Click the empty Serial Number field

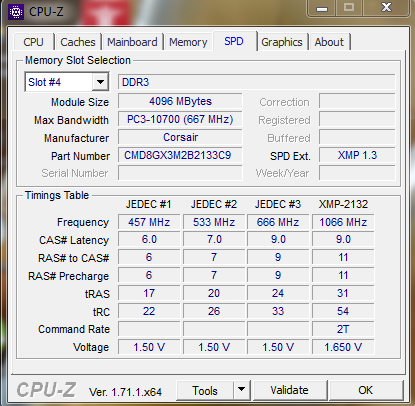pos(180,173)
